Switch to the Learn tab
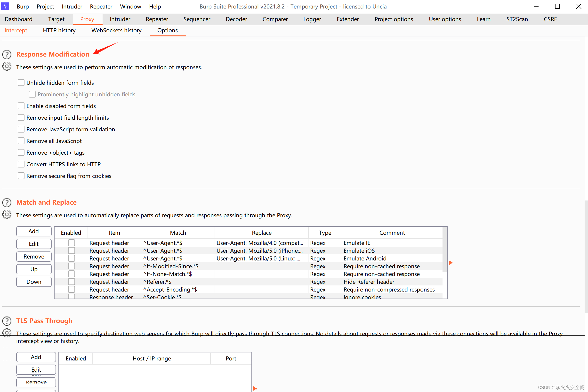This screenshot has height=392, width=588. [484, 19]
